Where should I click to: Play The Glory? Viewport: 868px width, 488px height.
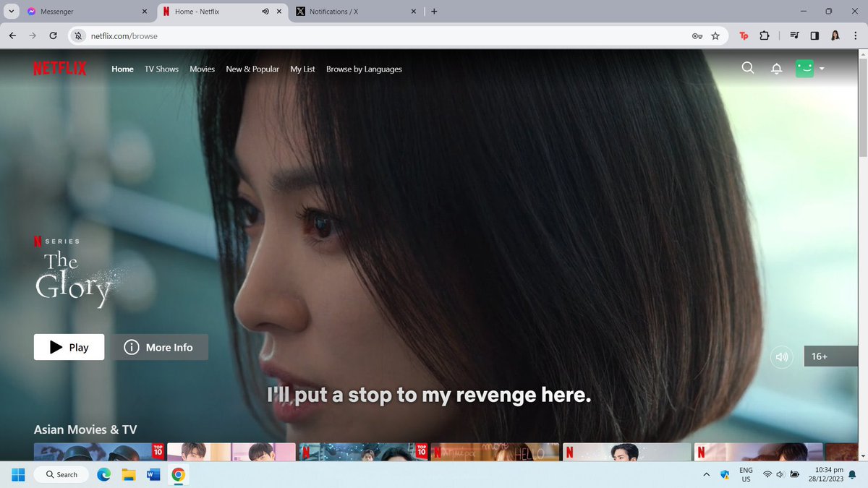[x=69, y=347]
